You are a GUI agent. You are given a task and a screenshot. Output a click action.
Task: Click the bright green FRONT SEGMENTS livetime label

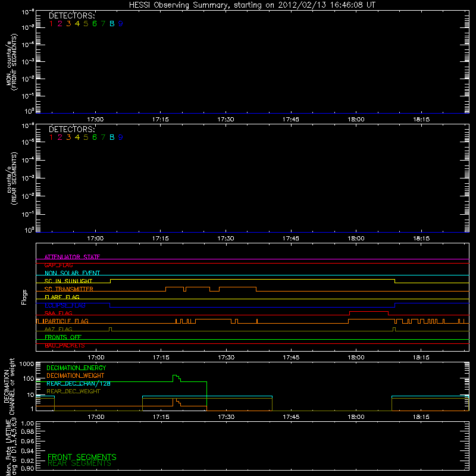tap(82, 457)
